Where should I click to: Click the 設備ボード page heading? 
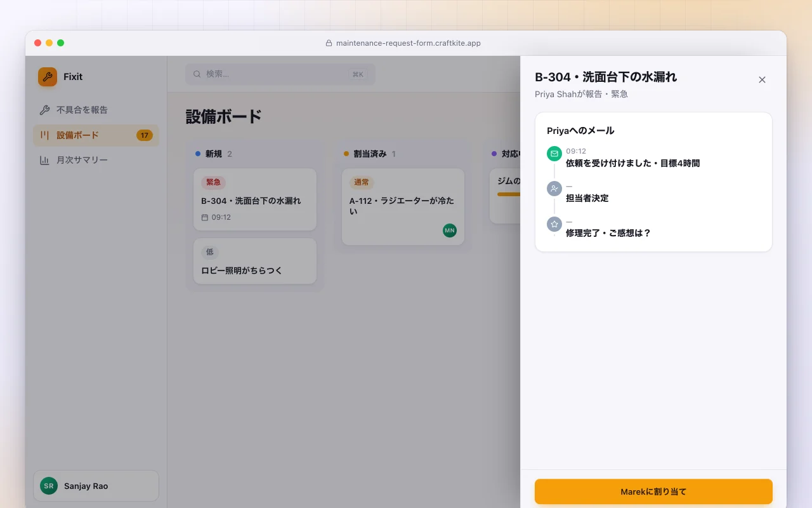pyautogui.click(x=223, y=117)
